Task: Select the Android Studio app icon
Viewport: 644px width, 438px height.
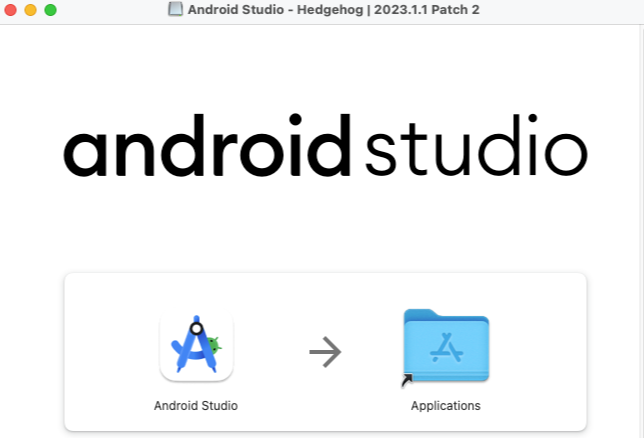Action: pos(196,346)
